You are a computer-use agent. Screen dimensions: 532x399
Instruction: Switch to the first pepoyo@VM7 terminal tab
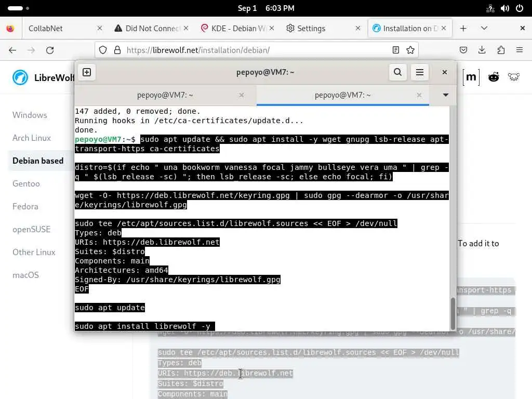click(165, 96)
